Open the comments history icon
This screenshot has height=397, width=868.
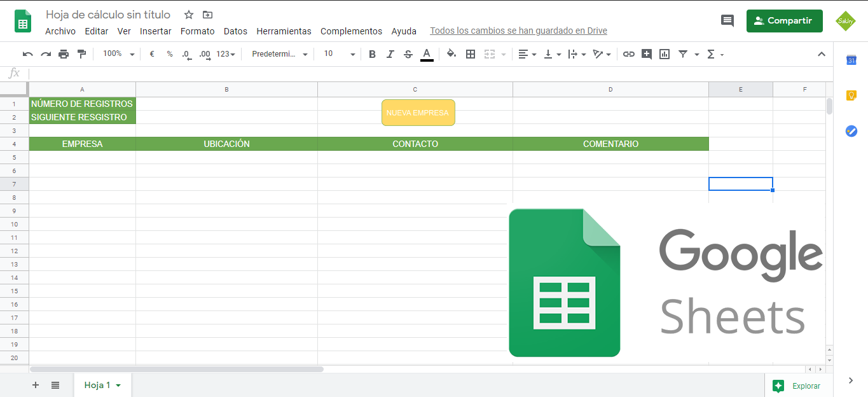click(x=727, y=21)
